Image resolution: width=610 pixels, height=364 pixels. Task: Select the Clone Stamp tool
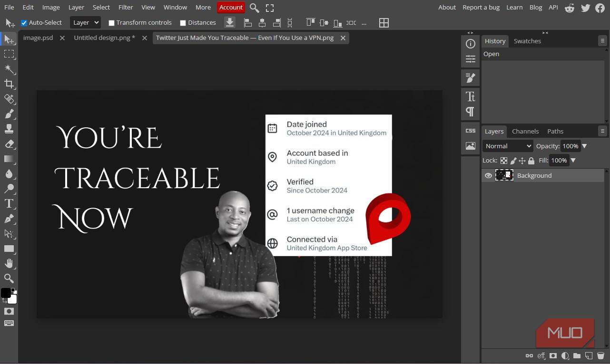(9, 129)
